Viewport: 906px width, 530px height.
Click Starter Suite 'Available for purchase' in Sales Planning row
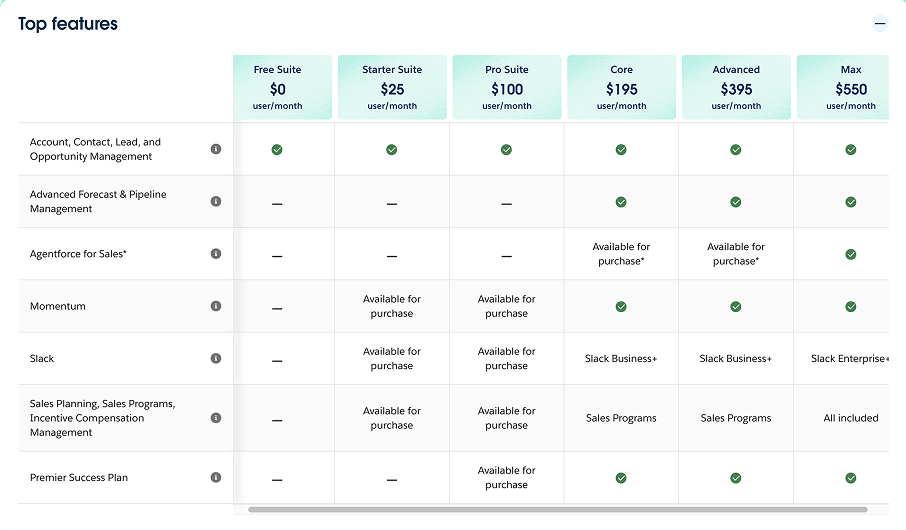[x=392, y=418]
